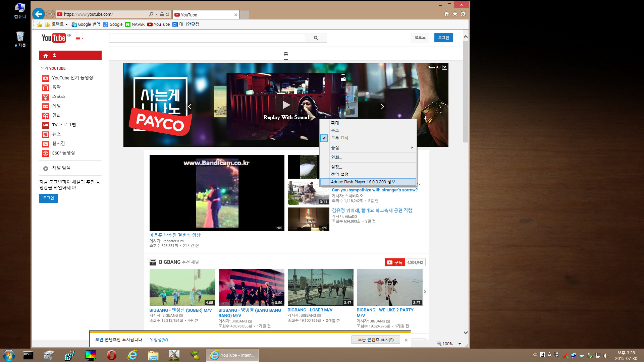Click 모든 콘텐츠 표시(S) button in bottom bar
Image resolution: width=644 pixels, height=362 pixels.
pyautogui.click(x=376, y=340)
